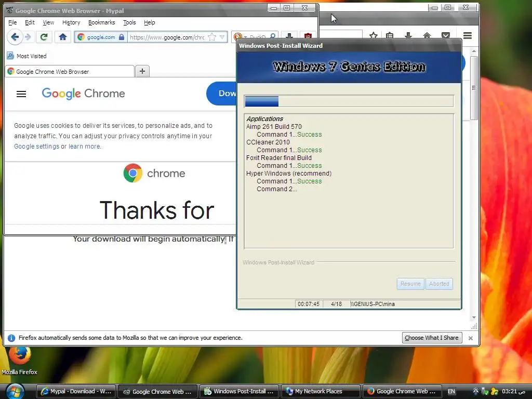532x399 pixels.
Task: Click the EN language indicator
Action: click(451, 391)
